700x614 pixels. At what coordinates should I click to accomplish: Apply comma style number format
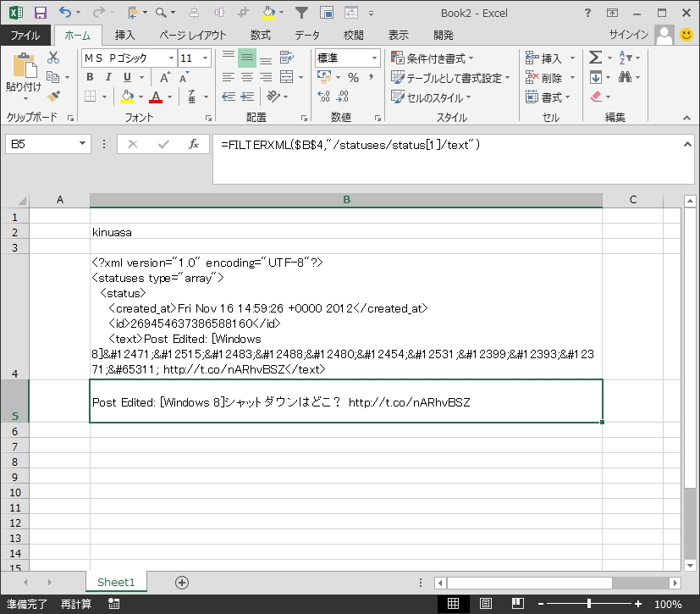point(371,78)
